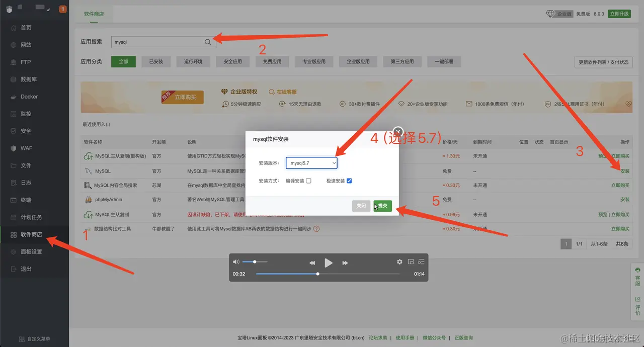Image resolution: width=644 pixels, height=347 pixels.
Task: Open 自定义菜单 at sidebar bottom
Action: tap(34, 339)
